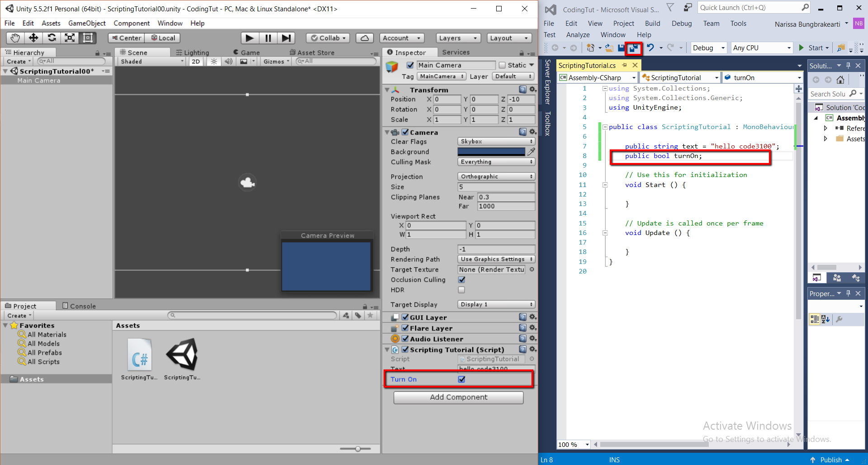The width and height of the screenshot is (868, 465).
Task: Click the Undo icon in Visual Studio
Action: [650, 48]
